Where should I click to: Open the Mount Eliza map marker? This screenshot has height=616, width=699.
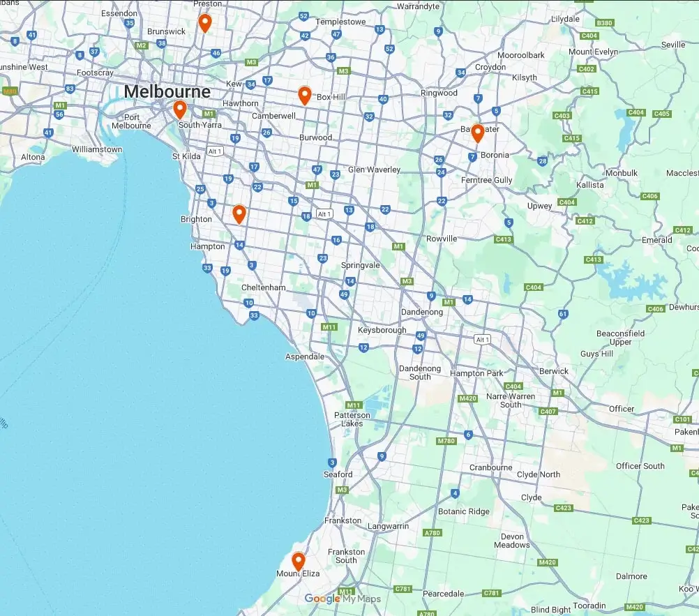[298, 562]
